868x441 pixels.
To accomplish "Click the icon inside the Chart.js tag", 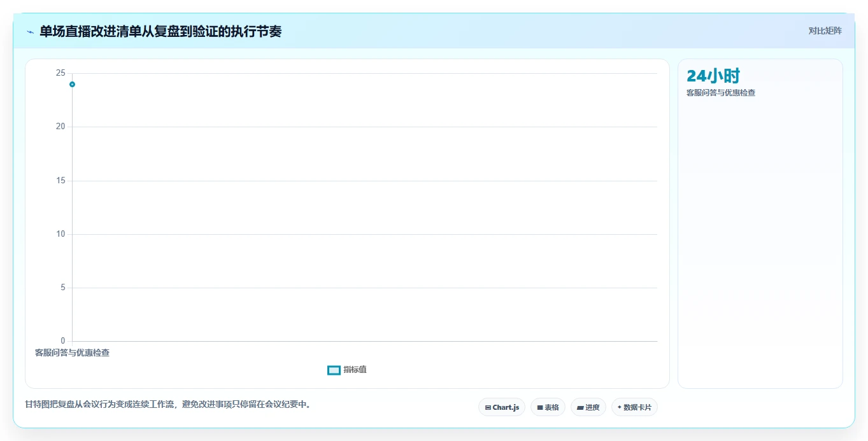I will 488,407.
